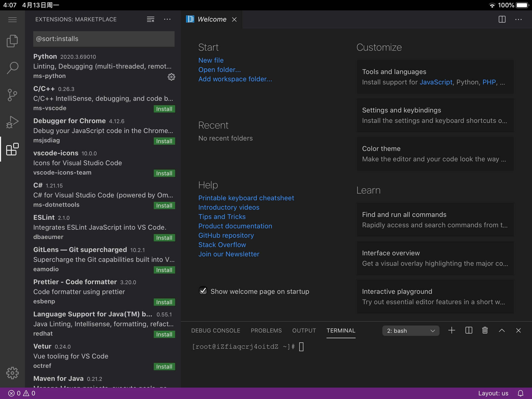This screenshot has height=399, width=532.
Task: Close the bottom panel
Action: pyautogui.click(x=518, y=330)
